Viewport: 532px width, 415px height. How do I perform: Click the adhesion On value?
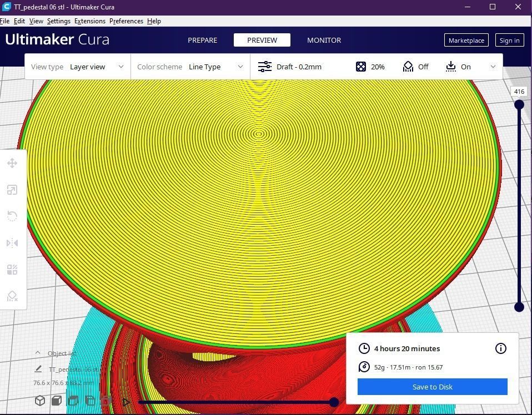pos(465,67)
